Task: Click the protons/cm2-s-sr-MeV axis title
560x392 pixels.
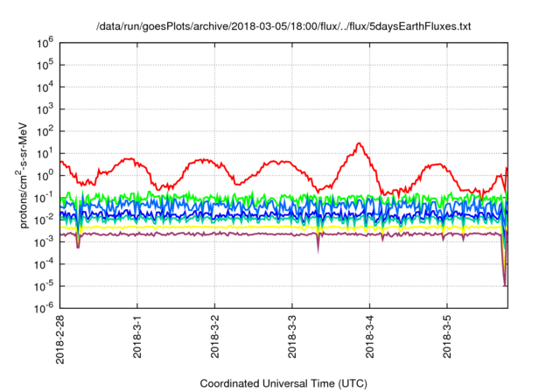Action: [22, 175]
